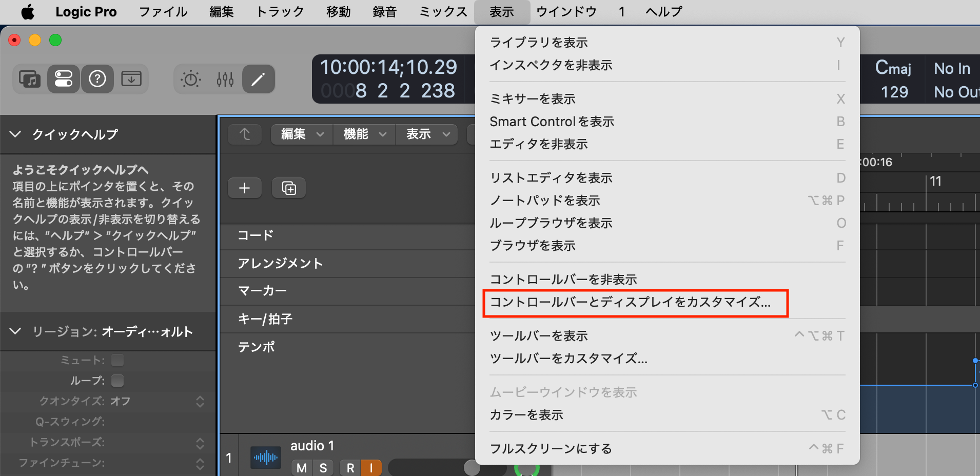Image resolution: width=980 pixels, height=476 pixels.
Task: Open the Mixer sliders button
Action: coord(225,79)
